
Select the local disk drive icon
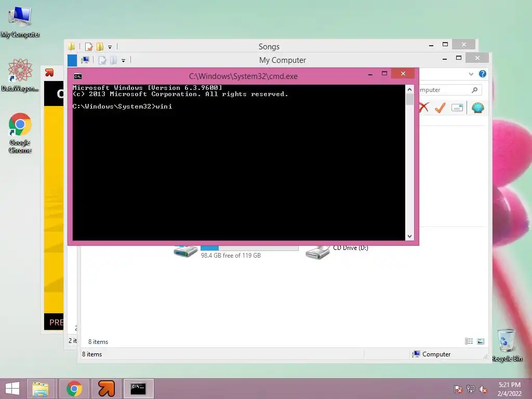185,251
